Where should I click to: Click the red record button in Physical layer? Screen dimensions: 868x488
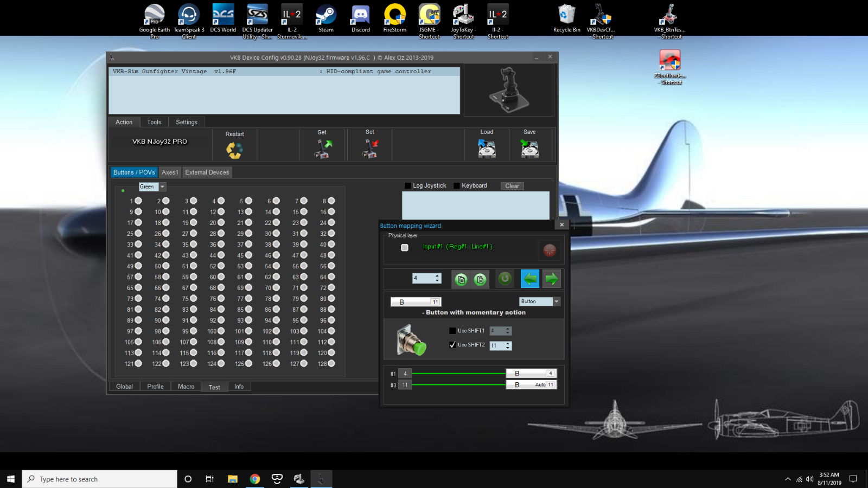[550, 250]
